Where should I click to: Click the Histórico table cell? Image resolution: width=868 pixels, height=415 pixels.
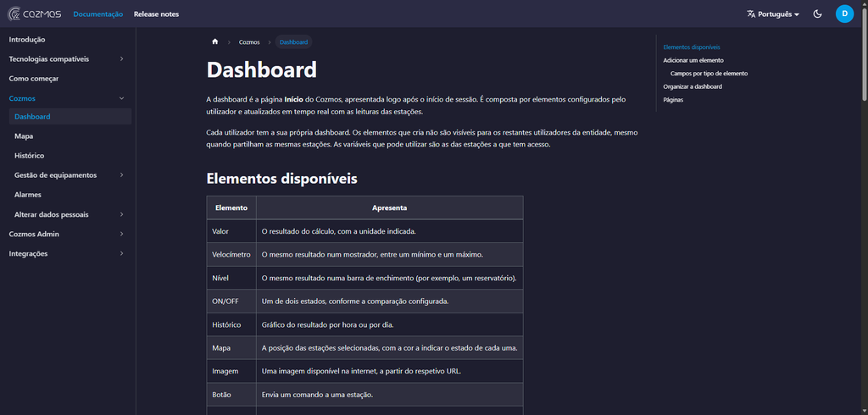pos(231,324)
